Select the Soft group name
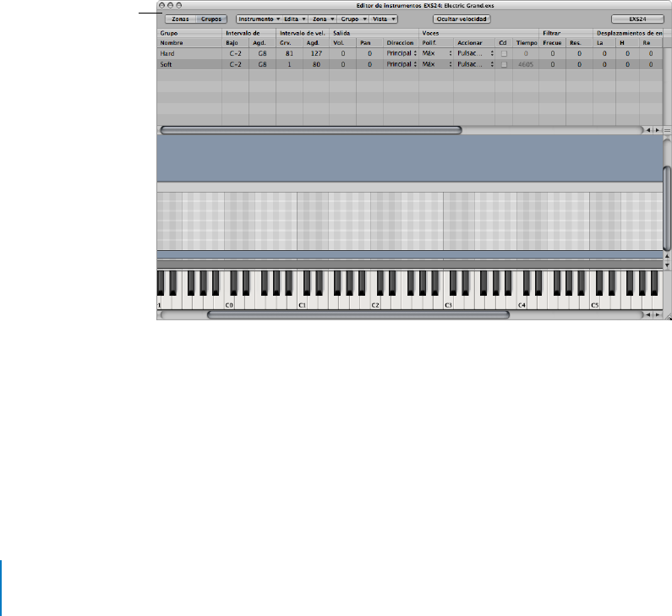The height and width of the screenshot is (616, 672). pos(166,64)
